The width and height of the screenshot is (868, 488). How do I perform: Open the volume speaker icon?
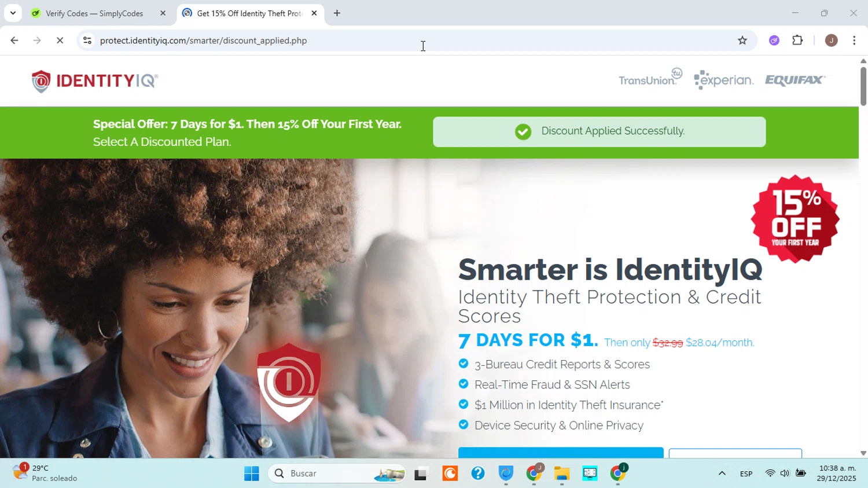pos(785,474)
